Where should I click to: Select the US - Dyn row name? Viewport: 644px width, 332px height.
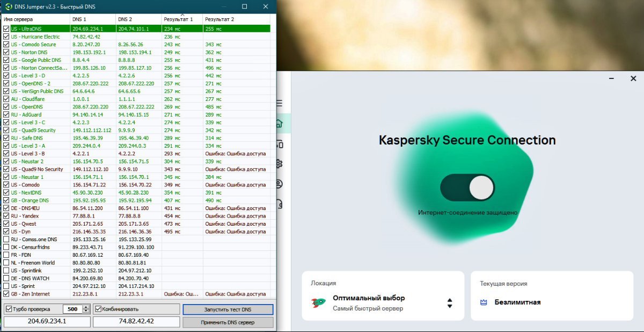(21, 232)
